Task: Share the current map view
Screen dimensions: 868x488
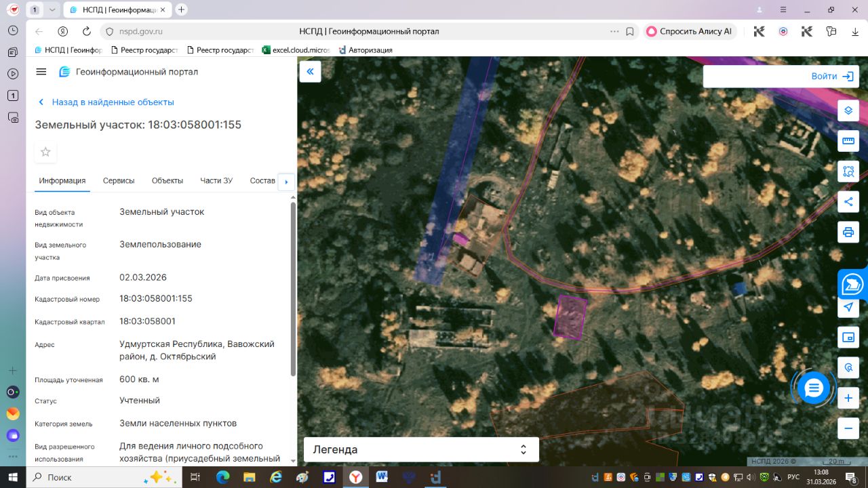Action: [848, 202]
